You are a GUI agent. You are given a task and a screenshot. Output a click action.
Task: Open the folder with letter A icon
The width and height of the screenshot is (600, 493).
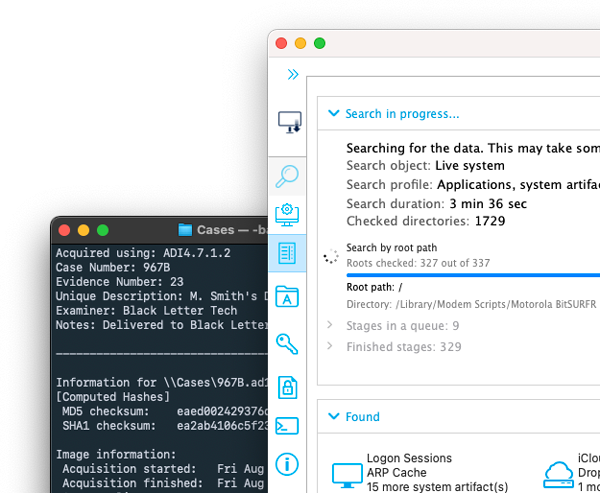288,297
